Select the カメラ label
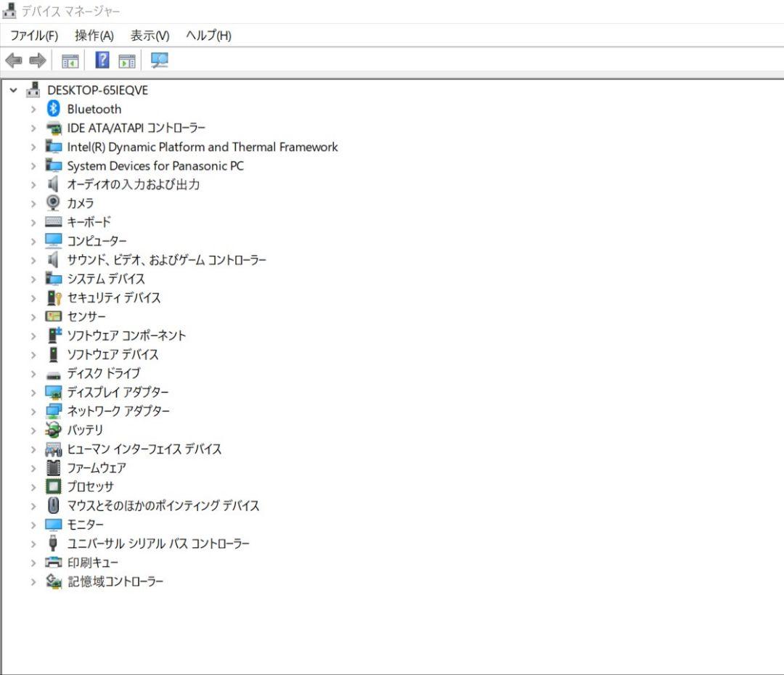 click(x=81, y=203)
